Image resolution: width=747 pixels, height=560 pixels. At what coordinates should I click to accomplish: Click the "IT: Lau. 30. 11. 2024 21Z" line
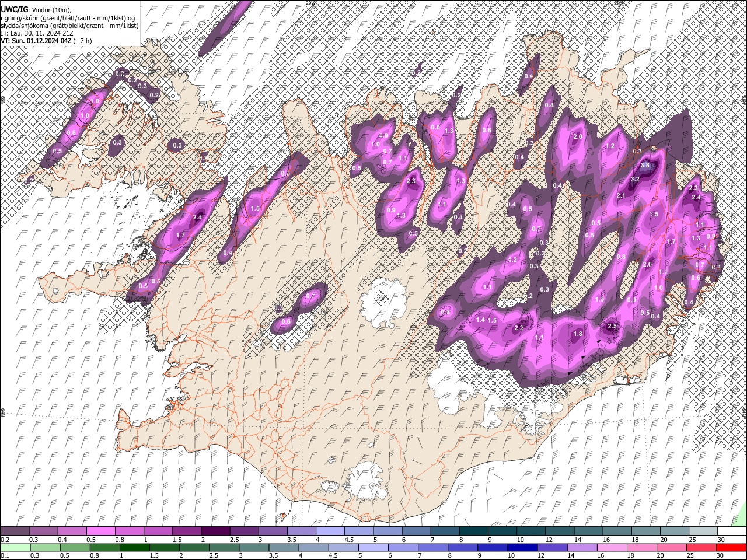click(36, 33)
